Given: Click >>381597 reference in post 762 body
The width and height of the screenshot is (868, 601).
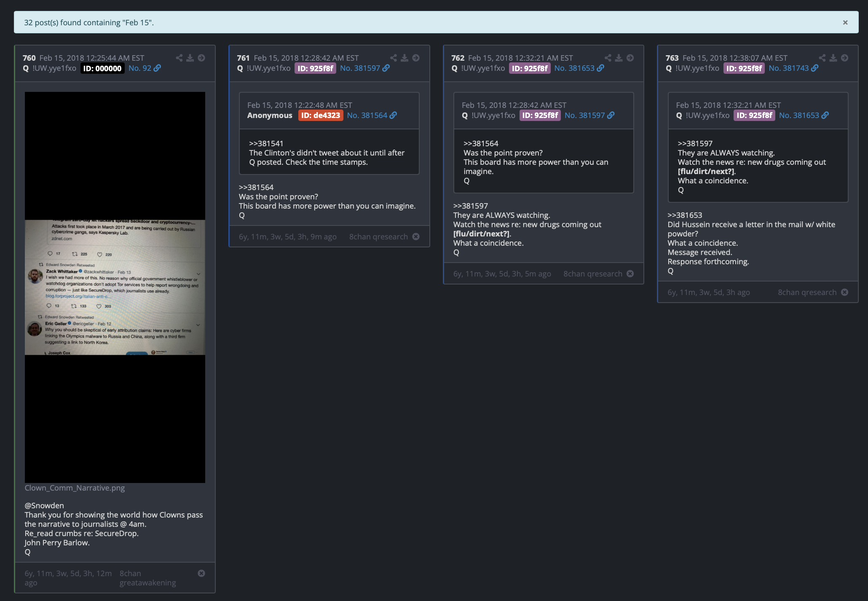Looking at the screenshot, I should click(471, 206).
